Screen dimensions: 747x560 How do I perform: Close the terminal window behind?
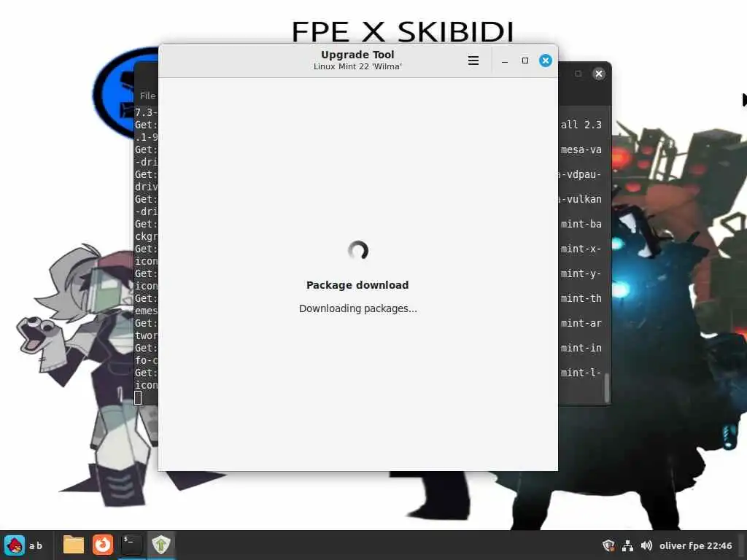pos(599,74)
